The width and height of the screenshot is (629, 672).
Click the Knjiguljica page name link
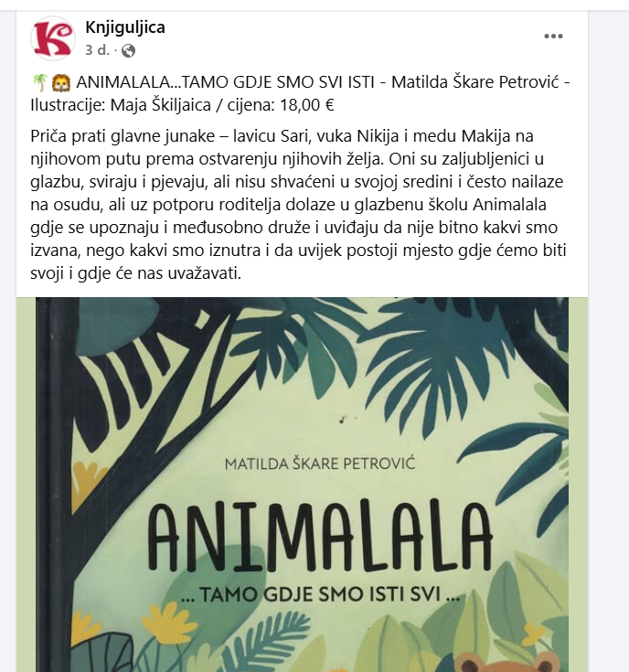click(x=124, y=27)
